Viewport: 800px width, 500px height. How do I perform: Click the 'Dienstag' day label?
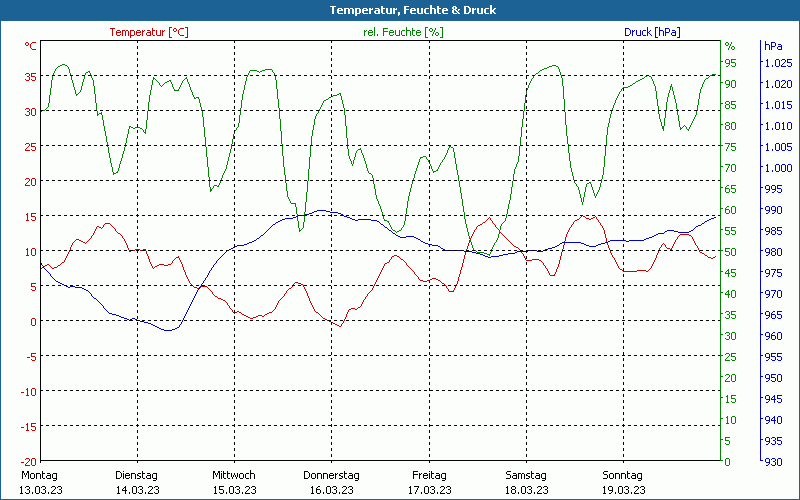click(136, 476)
